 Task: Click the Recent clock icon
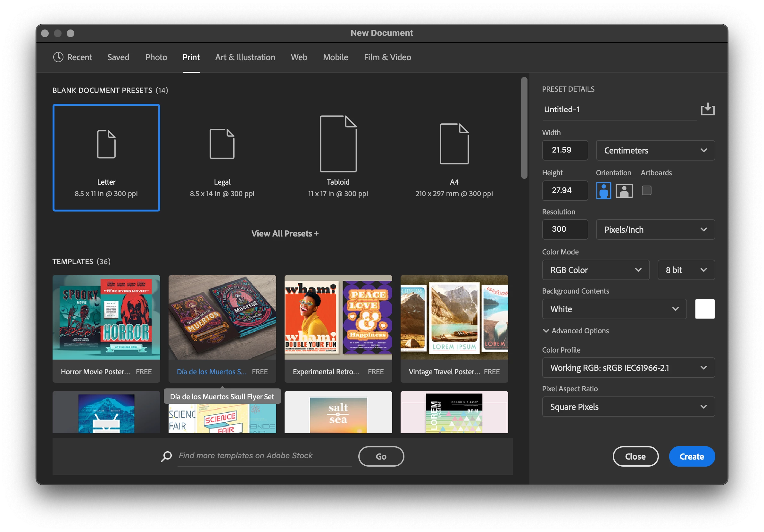pyautogui.click(x=58, y=57)
